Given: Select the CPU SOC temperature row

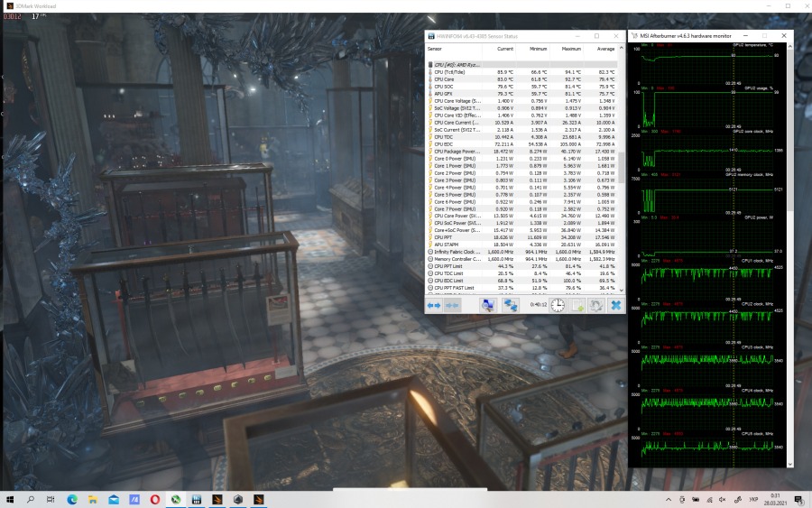Looking at the screenshot, I should click(521, 87).
